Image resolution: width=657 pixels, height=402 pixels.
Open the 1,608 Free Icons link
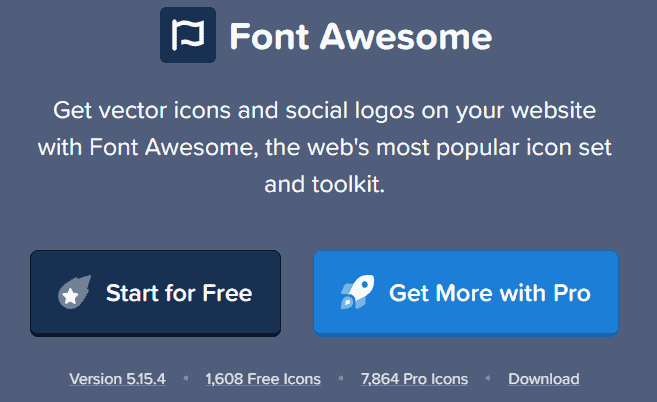click(x=263, y=379)
